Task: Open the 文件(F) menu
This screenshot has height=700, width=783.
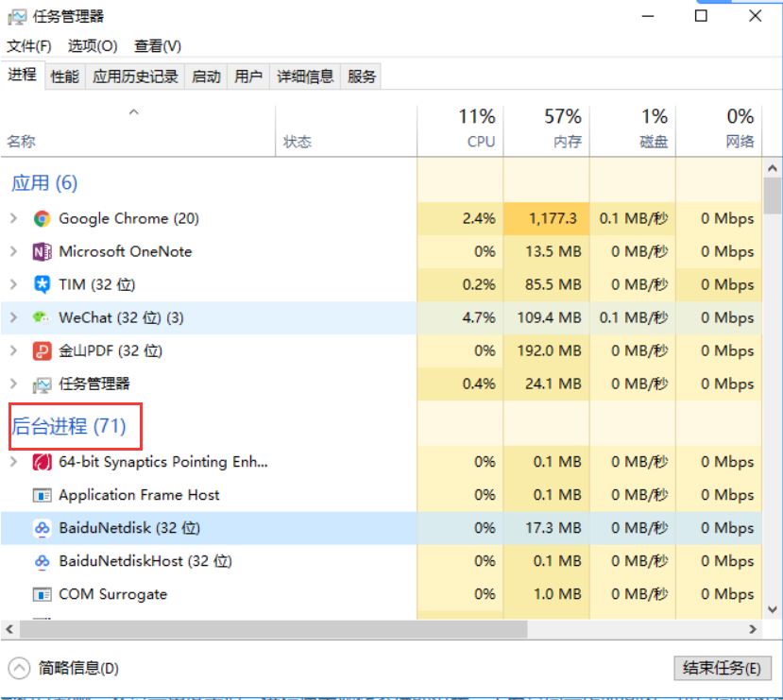Action: (x=29, y=46)
